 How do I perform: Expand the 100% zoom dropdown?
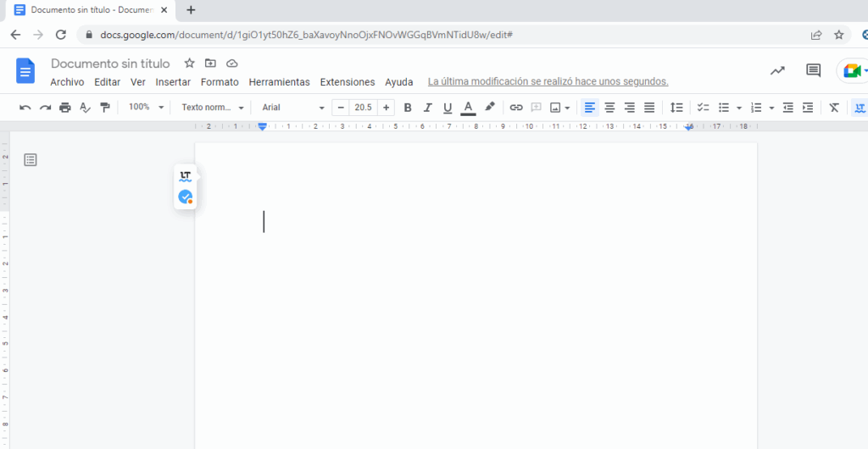tap(146, 108)
